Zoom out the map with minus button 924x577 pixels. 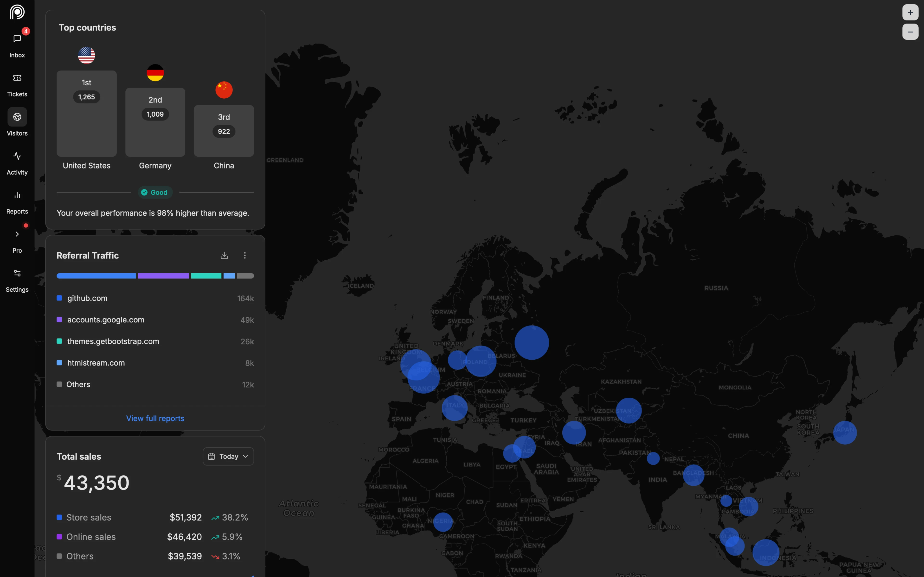click(x=910, y=32)
